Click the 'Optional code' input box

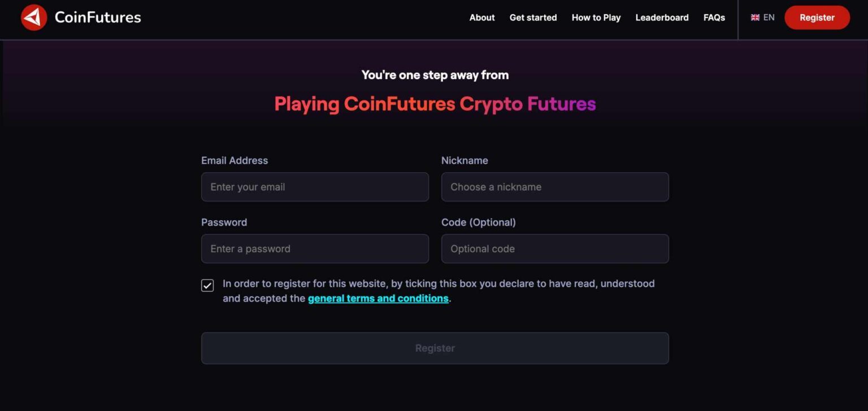click(555, 249)
